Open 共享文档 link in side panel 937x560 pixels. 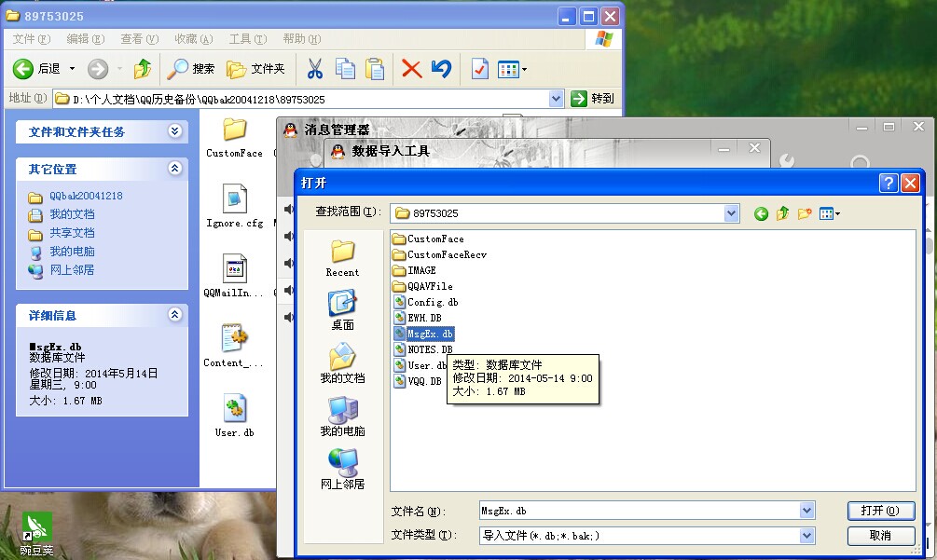pos(72,233)
